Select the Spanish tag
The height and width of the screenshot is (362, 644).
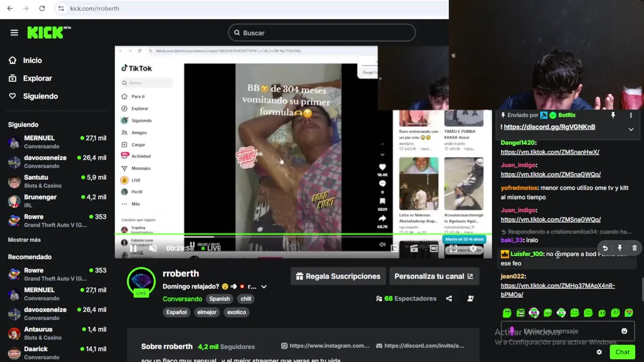(219, 299)
